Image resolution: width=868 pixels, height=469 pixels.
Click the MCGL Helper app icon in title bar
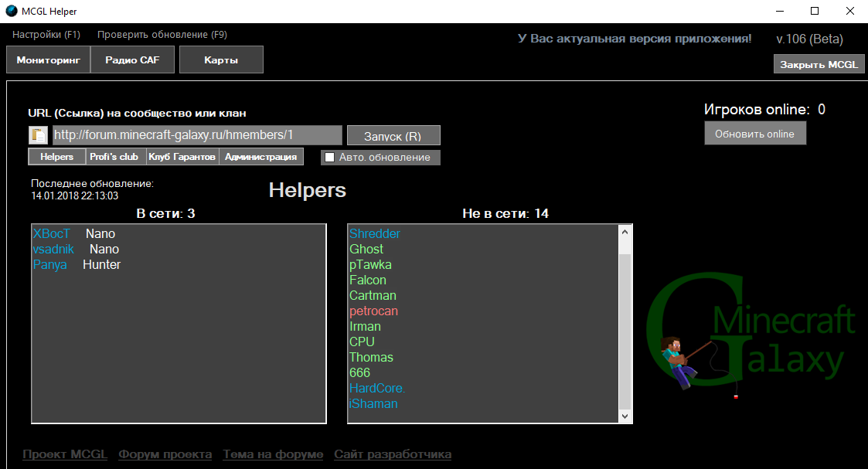[12, 11]
